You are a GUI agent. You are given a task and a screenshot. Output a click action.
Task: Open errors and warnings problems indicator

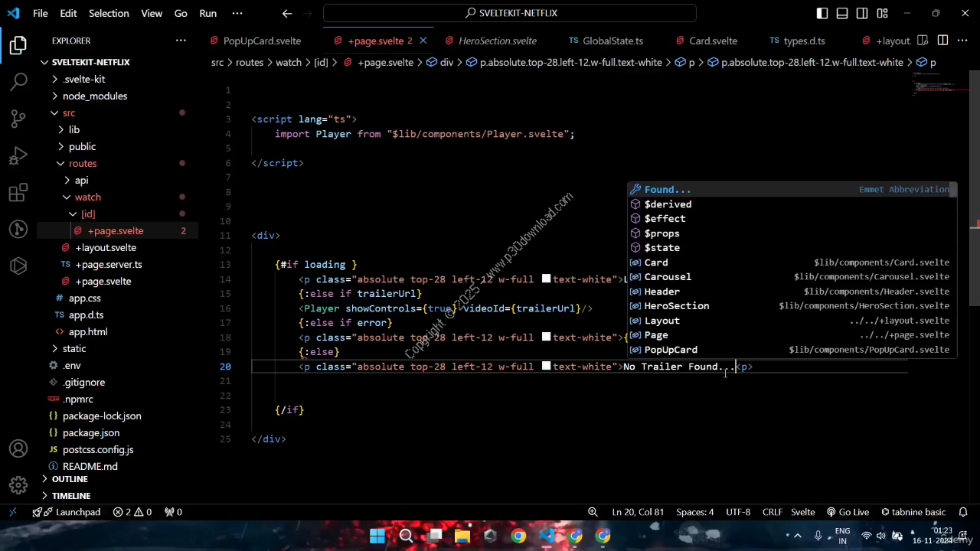point(132,512)
